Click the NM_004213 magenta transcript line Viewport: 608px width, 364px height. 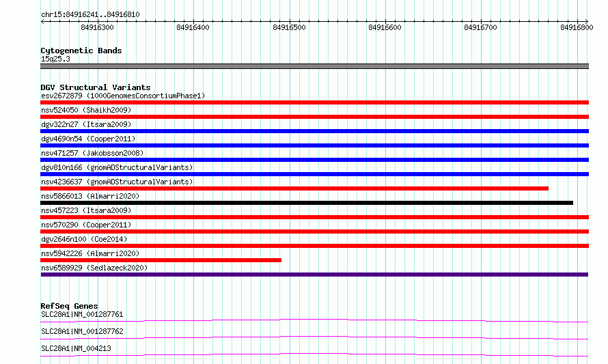click(x=314, y=354)
